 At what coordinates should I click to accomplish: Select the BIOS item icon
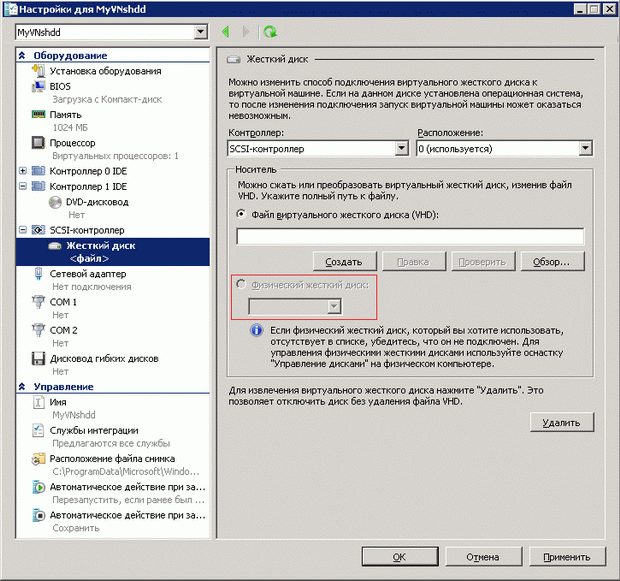[x=38, y=86]
